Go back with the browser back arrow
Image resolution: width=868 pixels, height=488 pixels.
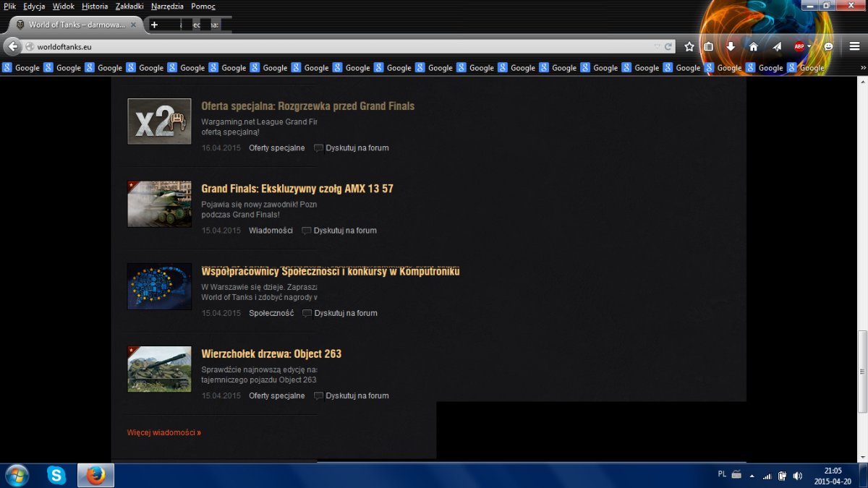[x=12, y=46]
